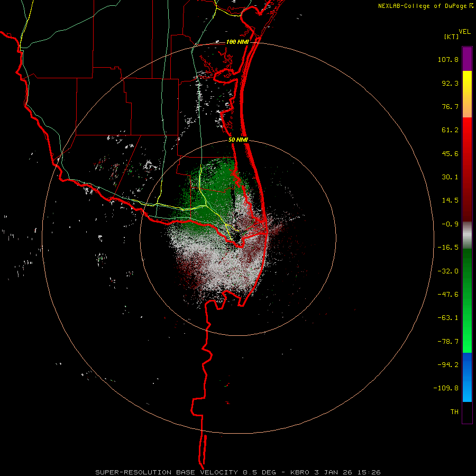
Task: Select the gray near-zero segment of color bar
Action: point(467,235)
